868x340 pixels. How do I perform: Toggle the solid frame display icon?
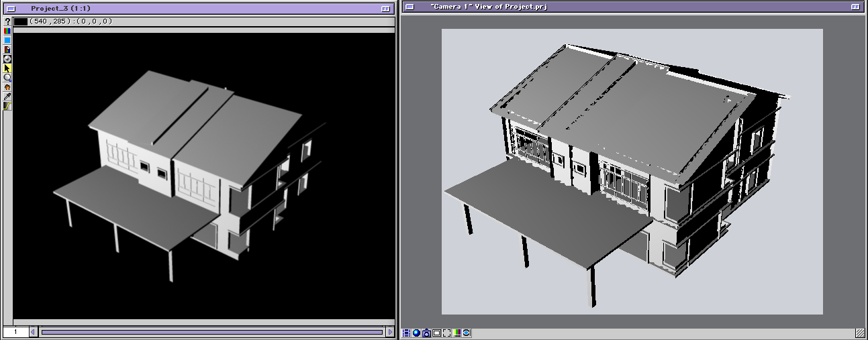click(x=436, y=333)
